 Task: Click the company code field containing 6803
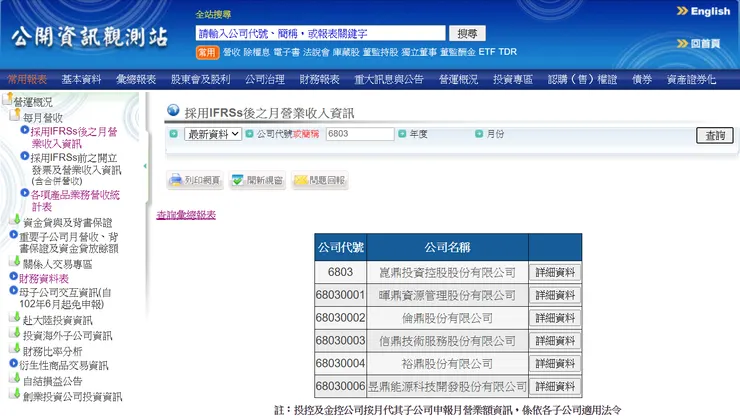(x=360, y=134)
